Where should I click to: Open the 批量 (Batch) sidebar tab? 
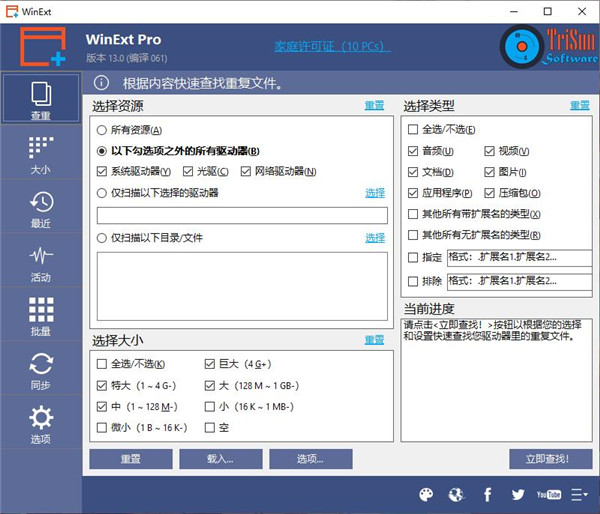tap(40, 317)
